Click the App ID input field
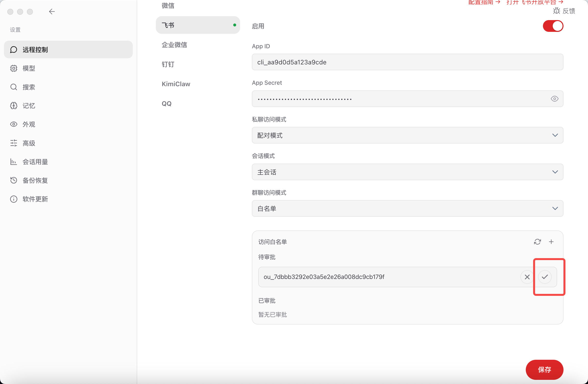Viewport: 588px width, 384px height. pos(407,62)
